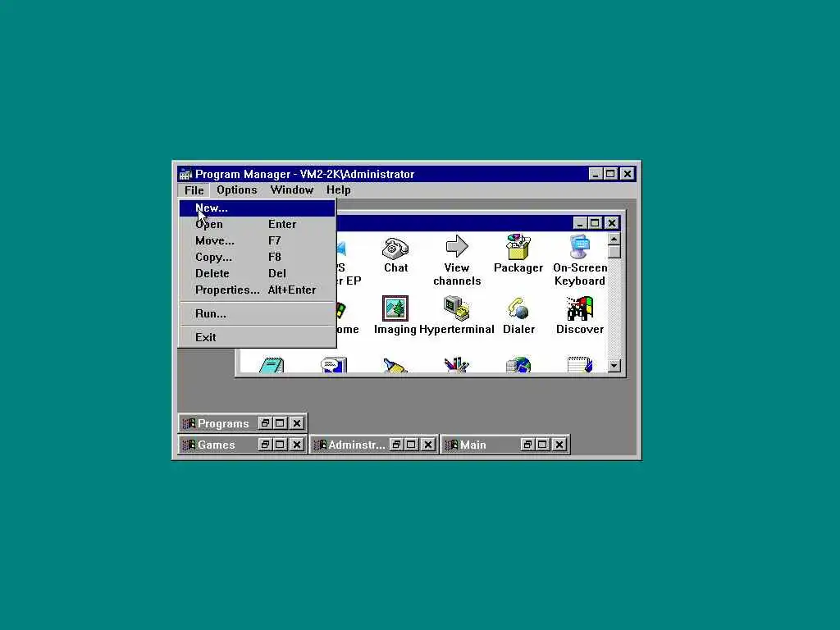
Task: Choose New... from the File menu
Action: (x=257, y=208)
